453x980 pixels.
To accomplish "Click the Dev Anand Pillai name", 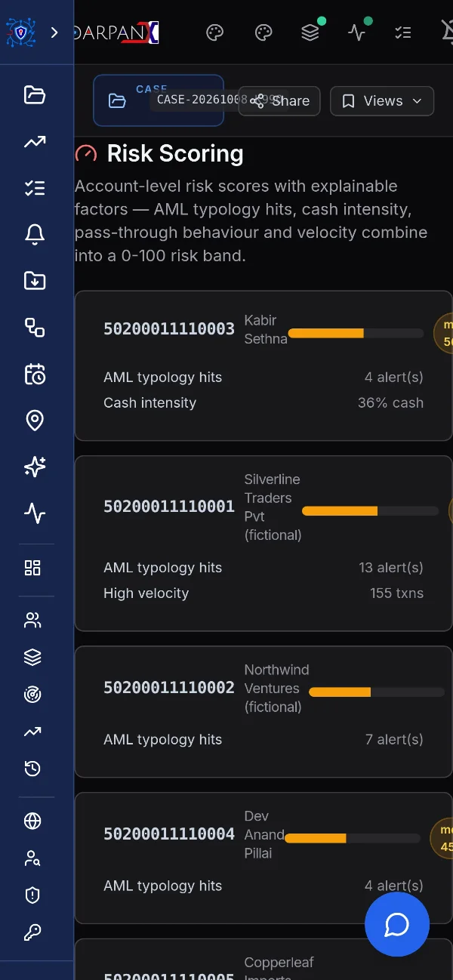I will point(264,835).
